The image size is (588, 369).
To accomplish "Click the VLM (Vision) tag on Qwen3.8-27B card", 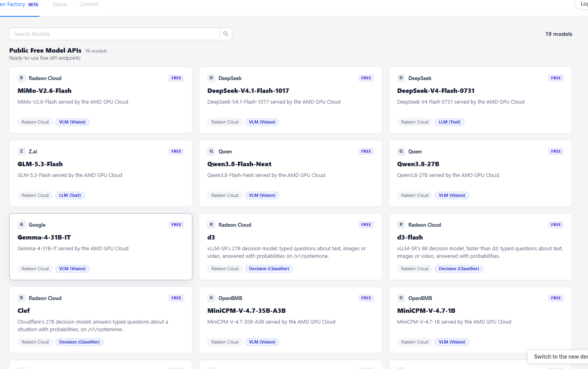I will click(452, 195).
